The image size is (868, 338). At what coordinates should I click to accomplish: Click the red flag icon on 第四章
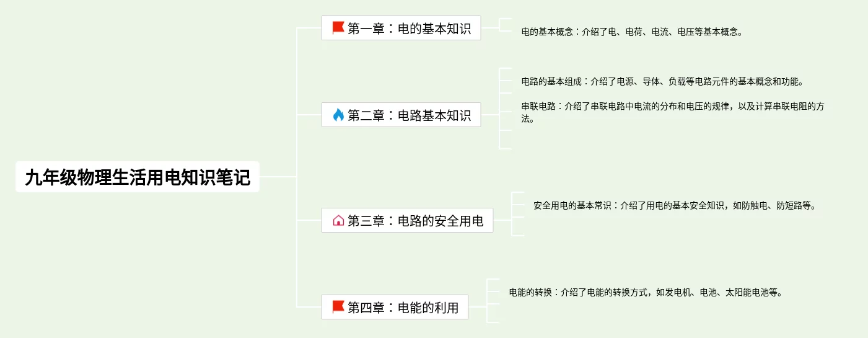pyautogui.click(x=338, y=307)
